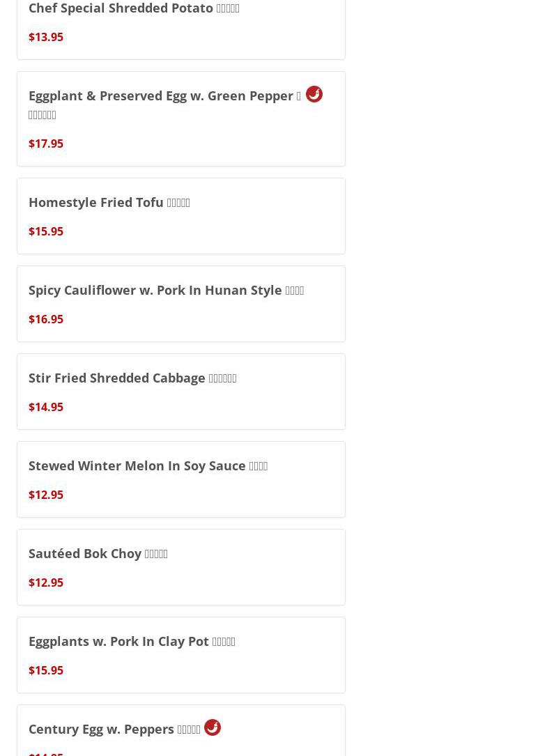The image size is (547, 756).
Task: Click the $12.95 price under Stewed Winter Melon
Action: click(x=46, y=495)
